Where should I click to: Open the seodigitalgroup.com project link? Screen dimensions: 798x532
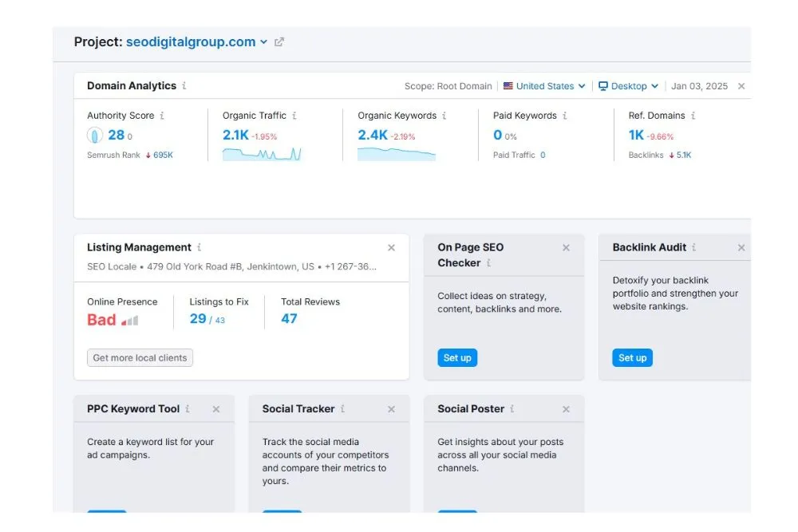point(191,41)
